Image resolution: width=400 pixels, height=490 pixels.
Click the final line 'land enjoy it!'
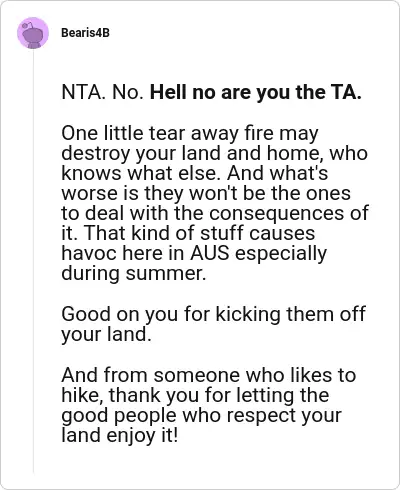[x=120, y=436]
